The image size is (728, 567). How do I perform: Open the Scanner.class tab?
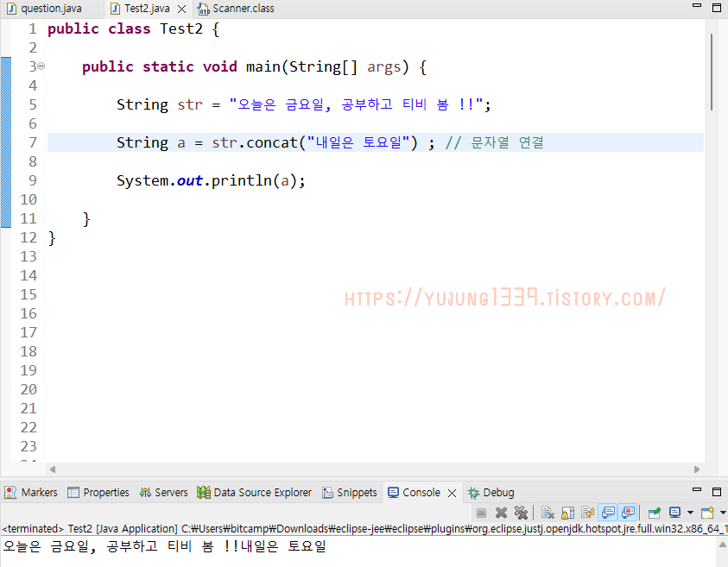[236, 9]
